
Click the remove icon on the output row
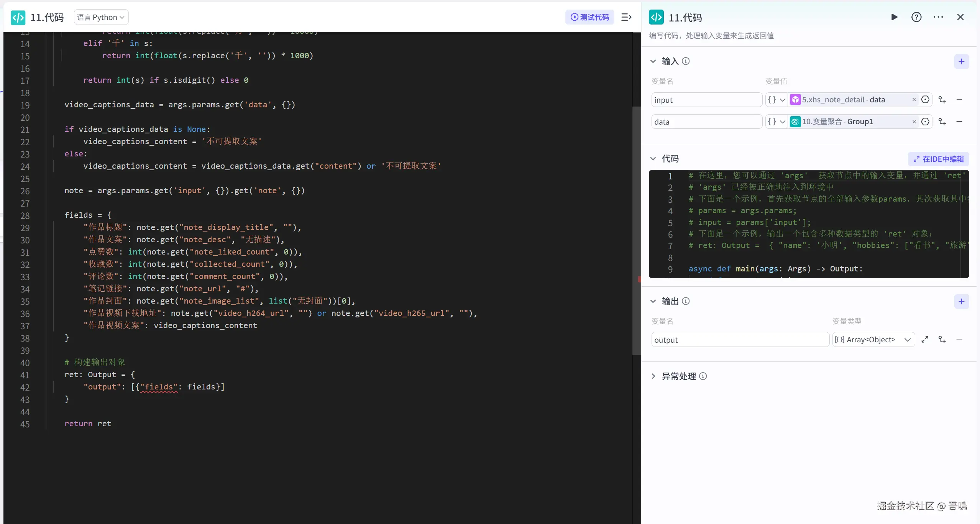959,340
